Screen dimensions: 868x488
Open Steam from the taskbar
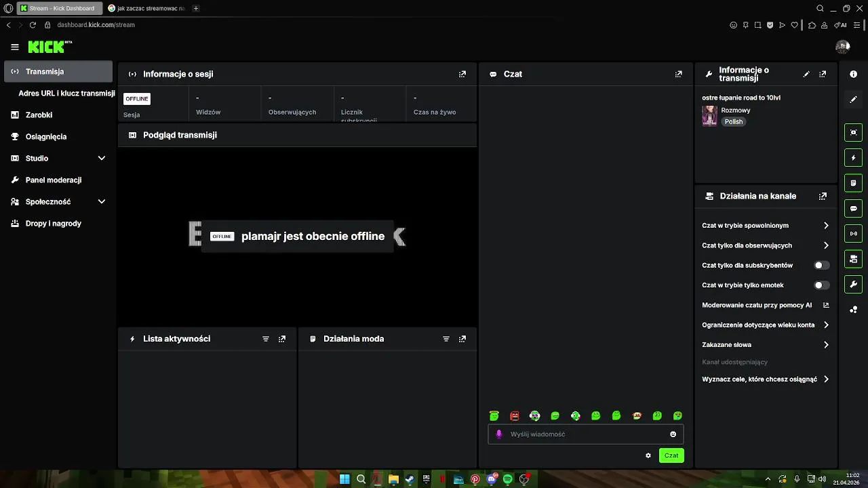coord(410,479)
